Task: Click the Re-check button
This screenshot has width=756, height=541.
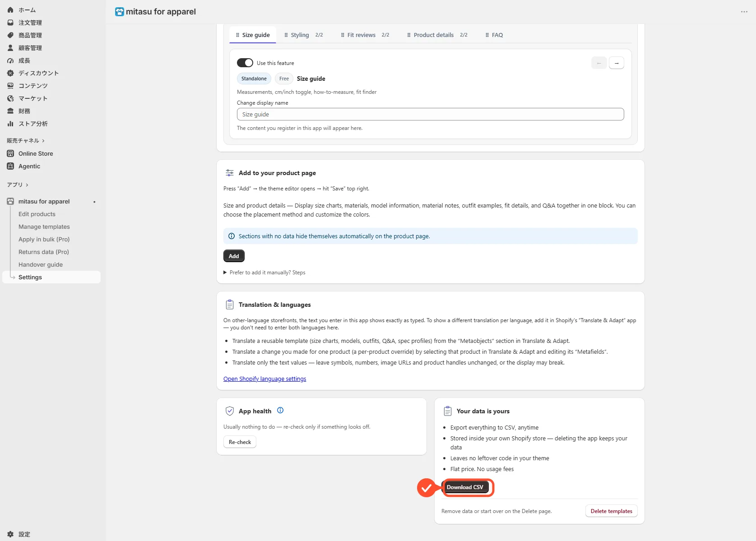Action: point(240,442)
